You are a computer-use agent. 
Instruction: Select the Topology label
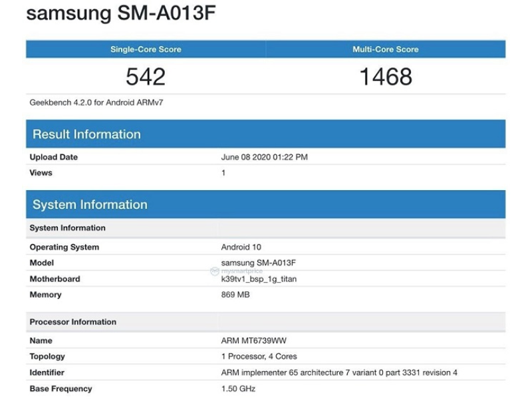[x=47, y=356]
